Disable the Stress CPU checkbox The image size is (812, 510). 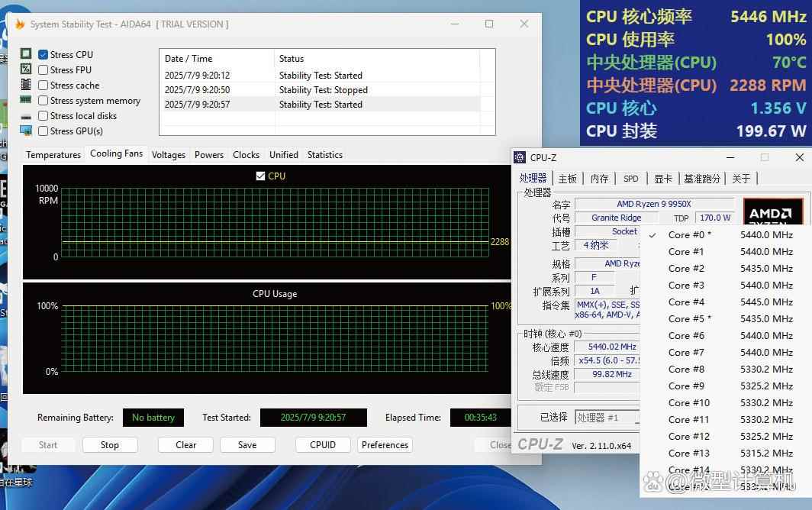[x=43, y=54]
